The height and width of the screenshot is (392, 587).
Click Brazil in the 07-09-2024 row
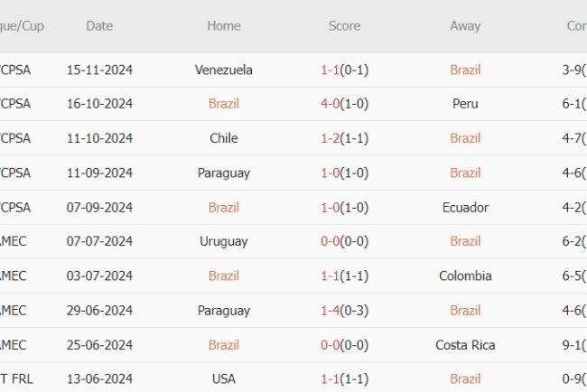[x=223, y=207]
